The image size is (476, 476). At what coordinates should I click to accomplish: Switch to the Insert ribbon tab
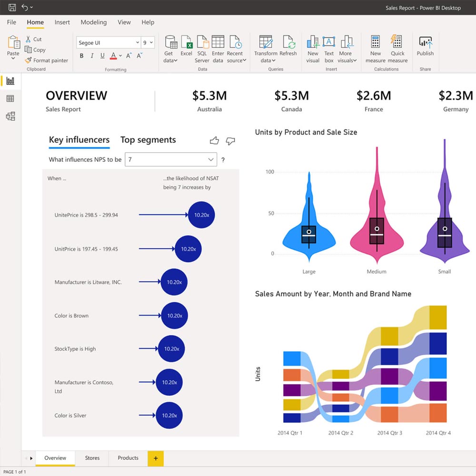click(x=62, y=22)
